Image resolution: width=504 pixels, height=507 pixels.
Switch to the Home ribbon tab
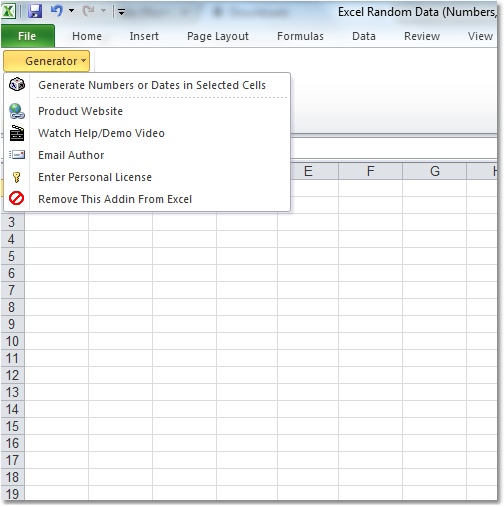87,36
